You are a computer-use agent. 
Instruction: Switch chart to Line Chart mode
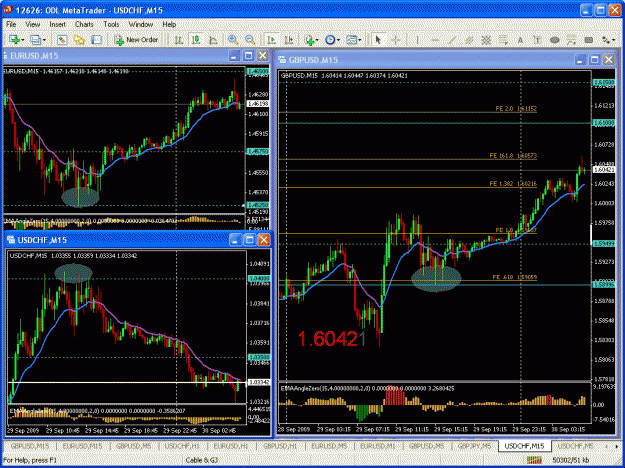(213, 39)
